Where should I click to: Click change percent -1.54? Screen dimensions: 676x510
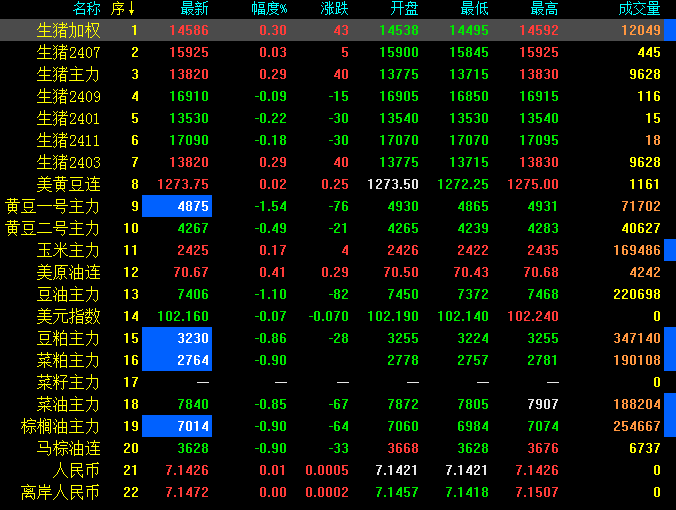(x=270, y=206)
